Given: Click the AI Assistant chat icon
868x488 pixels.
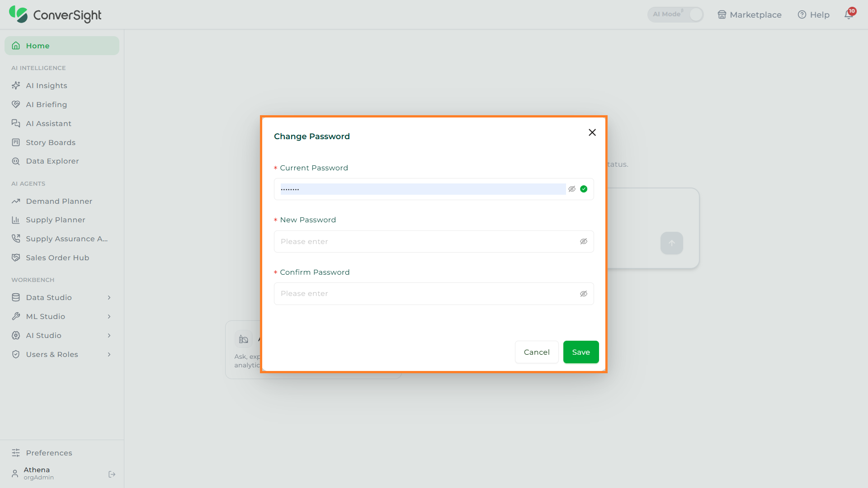Looking at the screenshot, I should (x=16, y=123).
